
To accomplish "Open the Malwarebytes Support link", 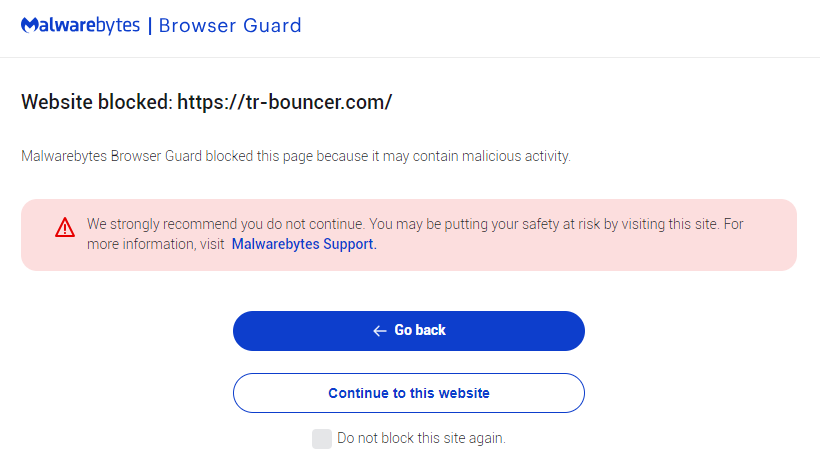I will click(304, 243).
